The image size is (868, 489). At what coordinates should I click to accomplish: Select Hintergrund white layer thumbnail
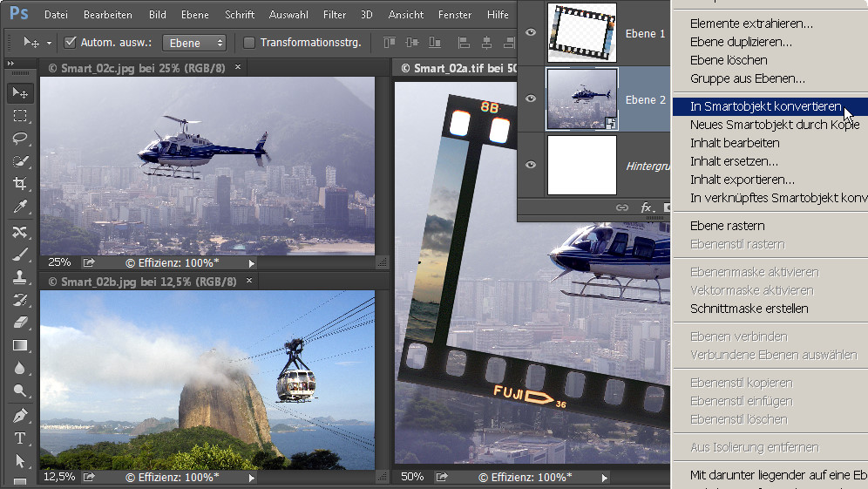click(582, 165)
